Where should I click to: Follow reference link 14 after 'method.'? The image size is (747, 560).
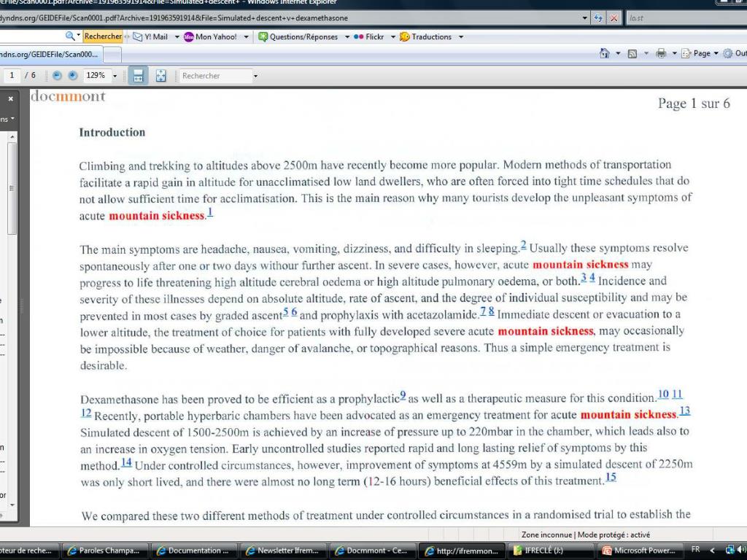click(126, 462)
